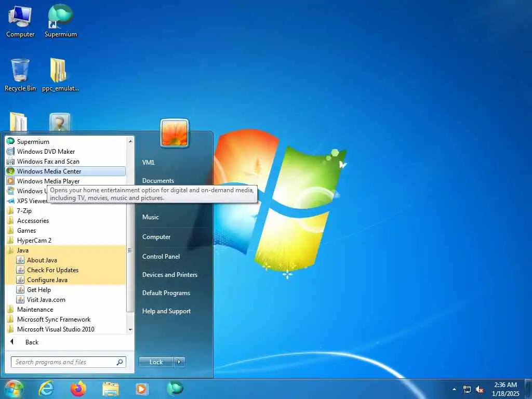The width and height of the screenshot is (532, 399).
Task: Click the Supermium icon in the Start menu list
Action: pyautogui.click(x=10, y=141)
